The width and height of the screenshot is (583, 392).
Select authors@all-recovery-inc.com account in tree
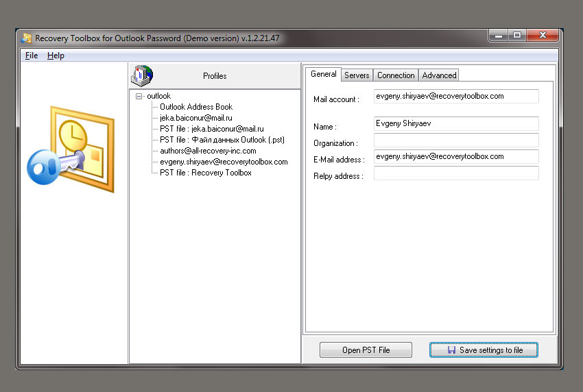208,151
